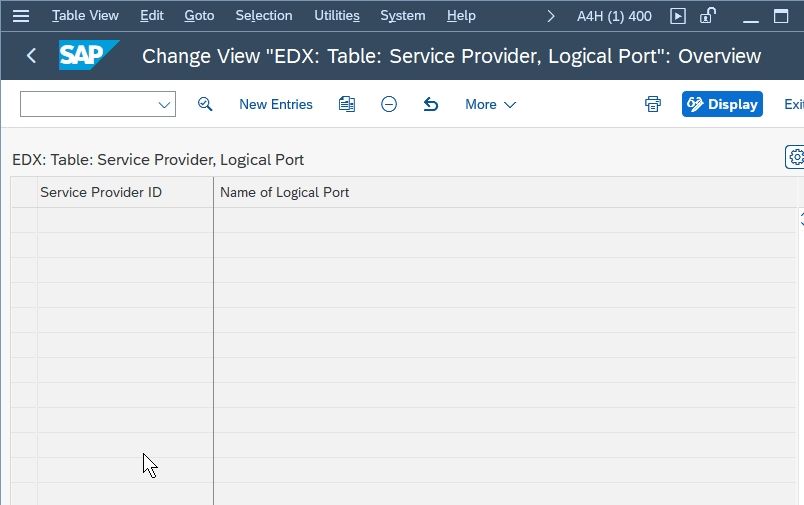This screenshot has height=505, width=804.
Task: Click the select-all rows corner cell
Action: [x=24, y=192]
